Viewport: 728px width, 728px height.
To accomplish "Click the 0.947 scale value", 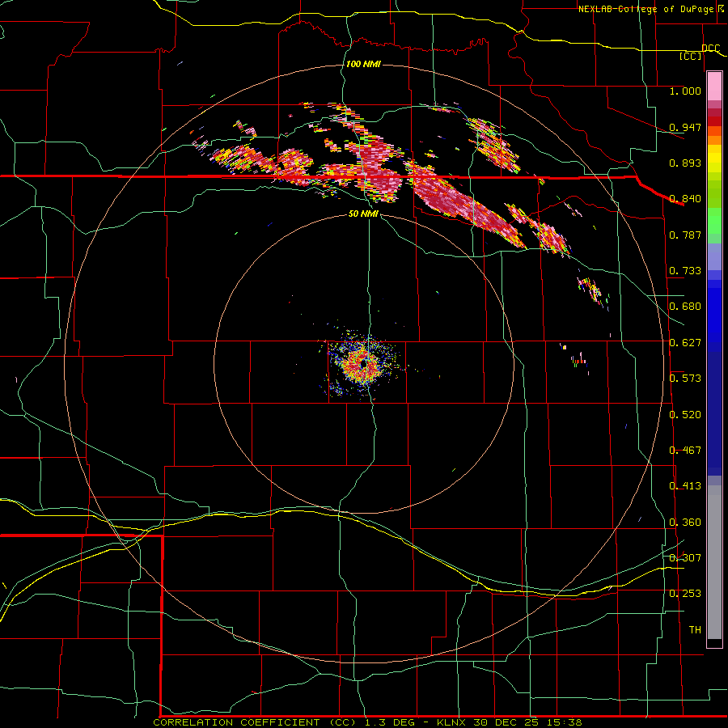I will point(685,127).
